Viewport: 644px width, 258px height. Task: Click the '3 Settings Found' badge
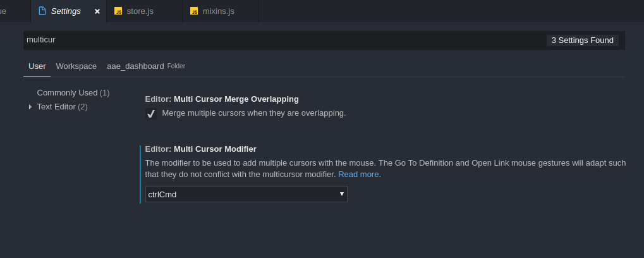(583, 40)
